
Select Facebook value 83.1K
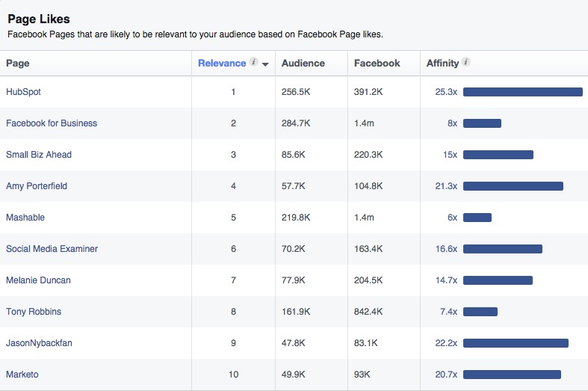pos(365,343)
